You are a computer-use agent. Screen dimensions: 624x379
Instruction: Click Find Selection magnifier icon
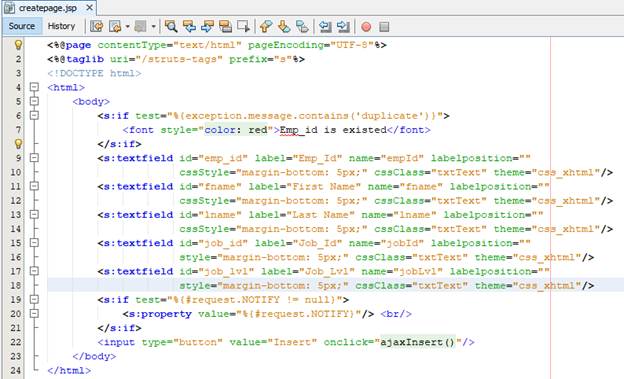point(171,27)
